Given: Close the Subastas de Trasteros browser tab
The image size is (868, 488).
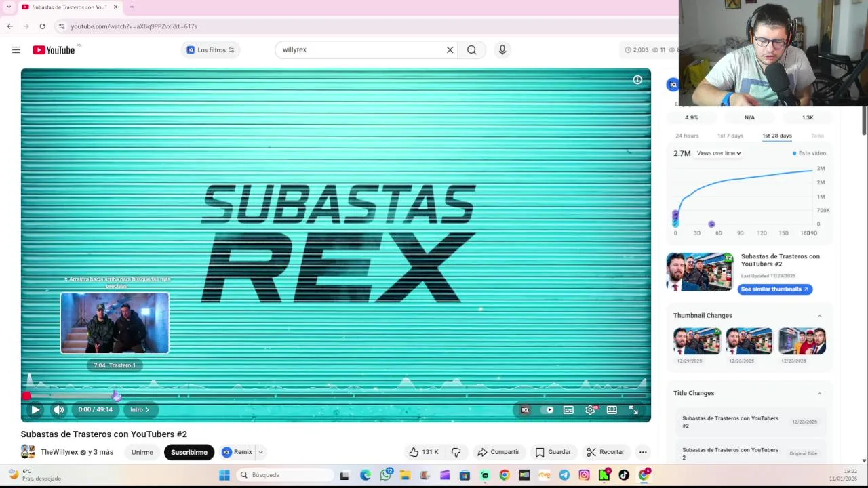Looking at the screenshot, I should click(x=115, y=7).
